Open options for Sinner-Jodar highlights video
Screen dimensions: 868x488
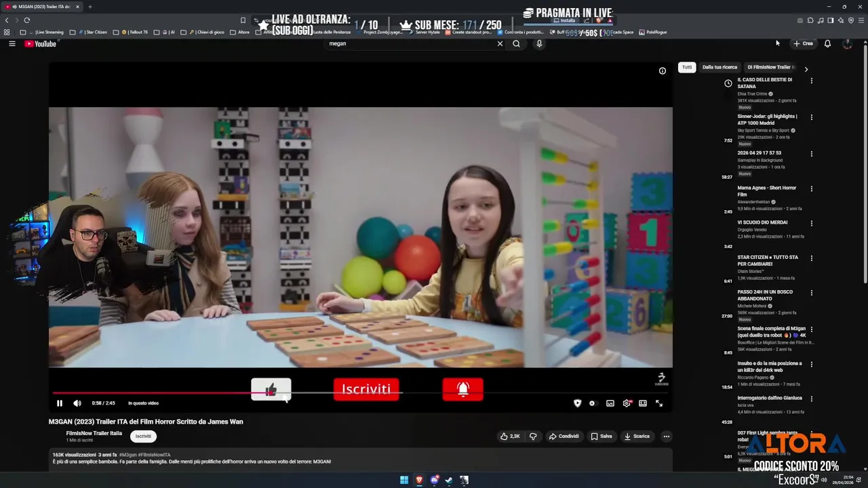click(x=811, y=117)
